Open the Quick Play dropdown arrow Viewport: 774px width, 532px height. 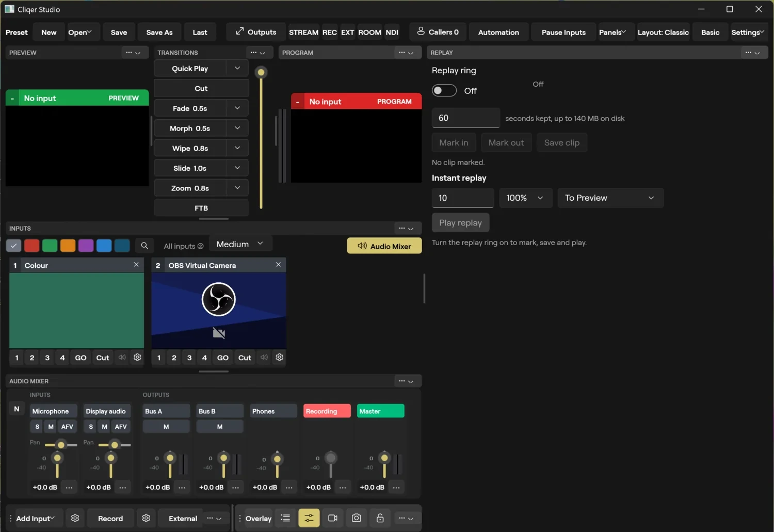[x=237, y=68]
